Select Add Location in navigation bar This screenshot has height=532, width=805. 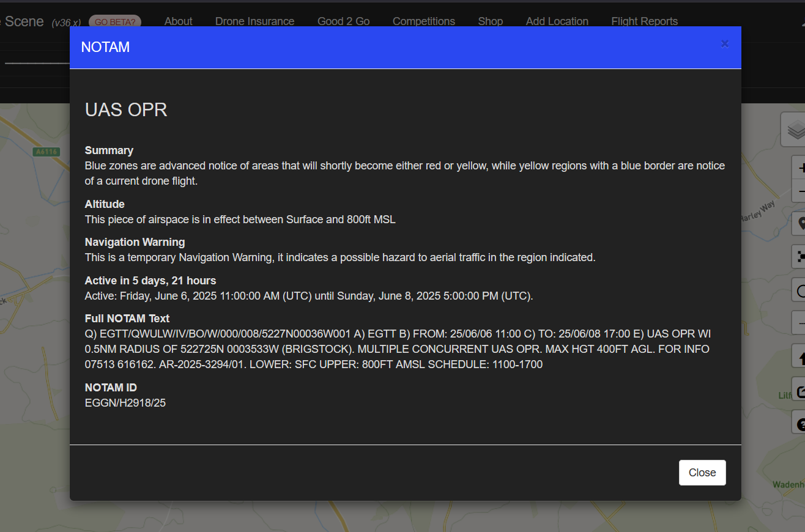pyautogui.click(x=557, y=21)
